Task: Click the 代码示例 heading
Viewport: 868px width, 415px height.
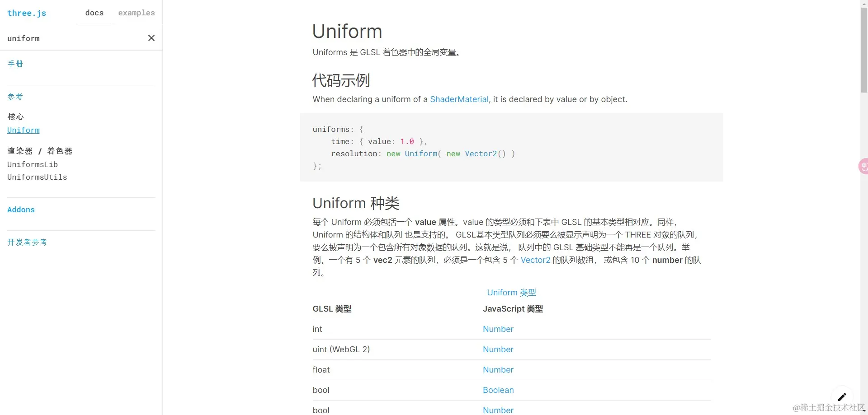Action: [x=341, y=80]
